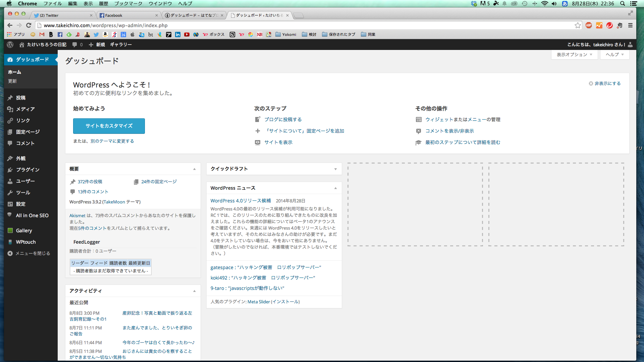Screen dimensions: 644x362
Task: Open the 投稿 (Posts) sidebar menu
Action: click(x=31, y=98)
